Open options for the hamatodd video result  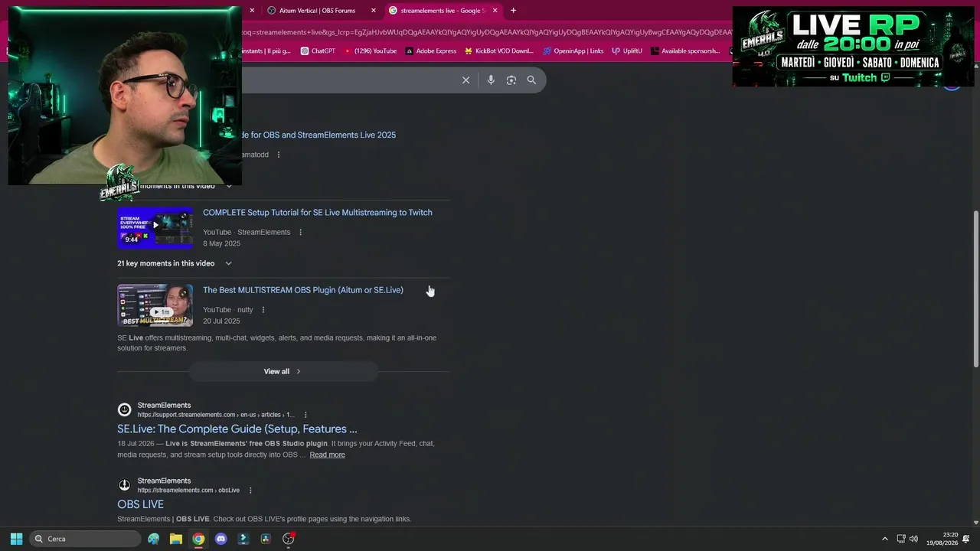point(279,155)
